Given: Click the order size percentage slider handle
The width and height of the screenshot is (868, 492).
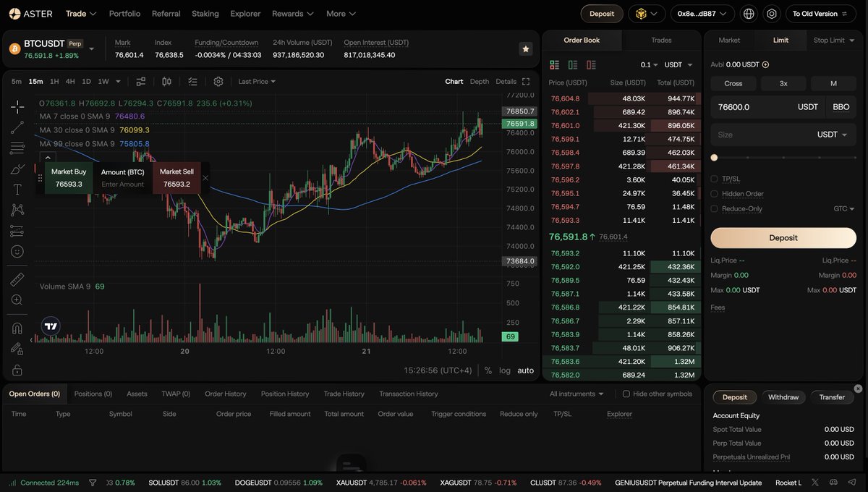Looking at the screenshot, I should (x=714, y=158).
